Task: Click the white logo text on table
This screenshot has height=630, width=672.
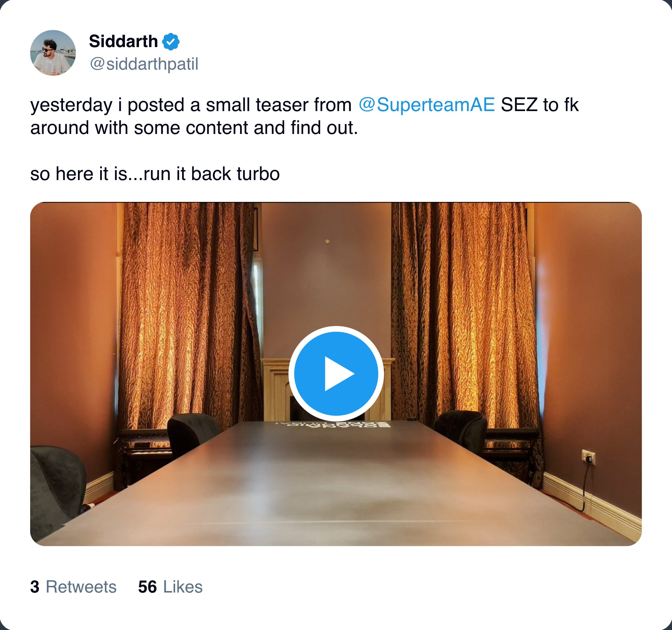Action: [x=333, y=424]
